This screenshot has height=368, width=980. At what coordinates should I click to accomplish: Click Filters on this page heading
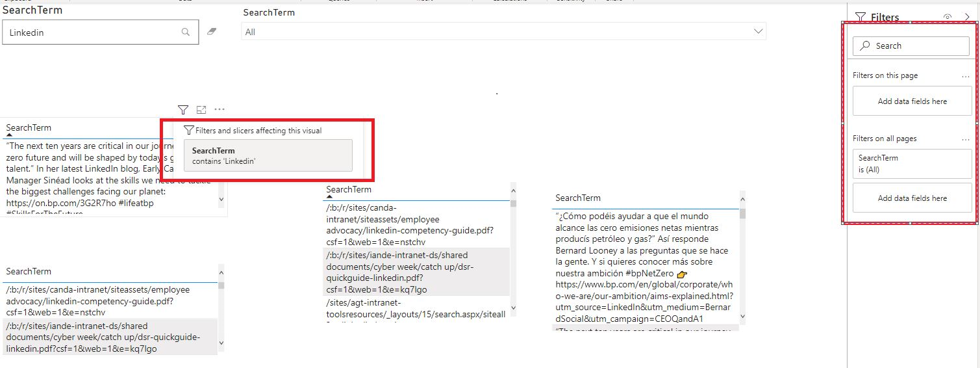coord(885,75)
